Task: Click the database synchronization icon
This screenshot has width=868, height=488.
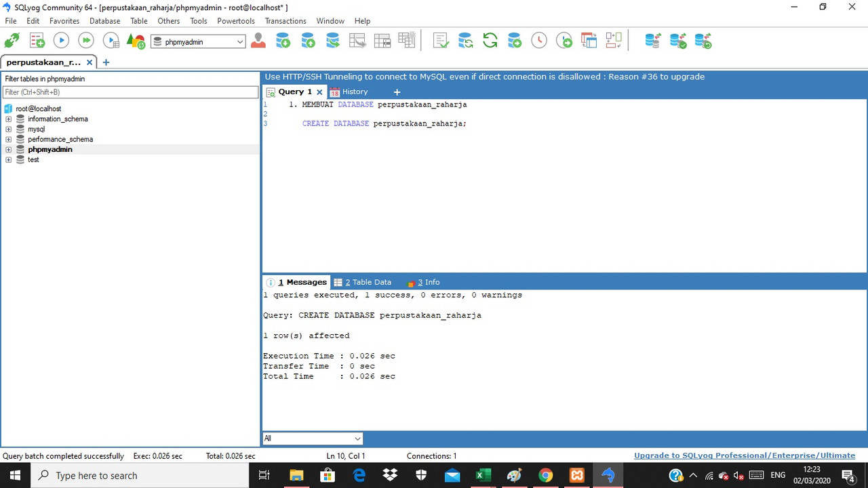Action: tap(465, 41)
